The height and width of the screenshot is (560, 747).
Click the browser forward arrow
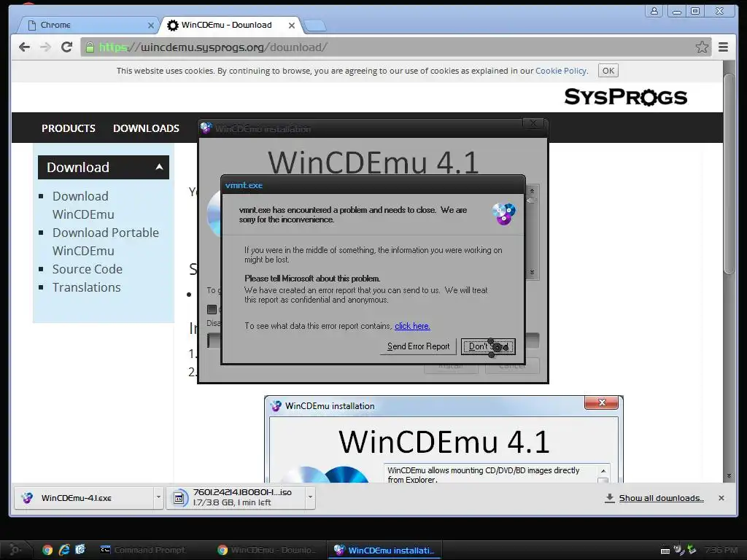pos(45,47)
